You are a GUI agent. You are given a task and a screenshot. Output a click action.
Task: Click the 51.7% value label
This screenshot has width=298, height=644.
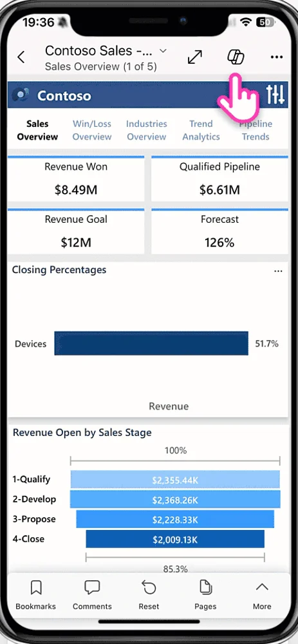pos(267,344)
